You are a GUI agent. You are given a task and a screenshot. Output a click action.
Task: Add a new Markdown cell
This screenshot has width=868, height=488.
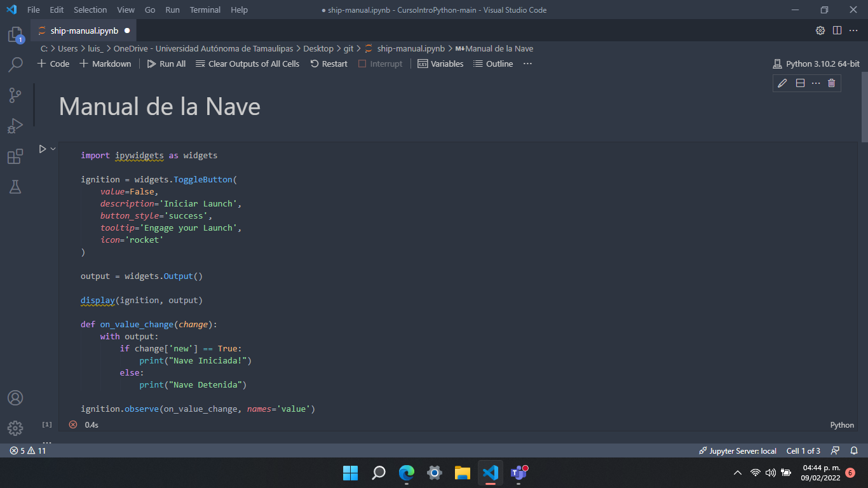pos(105,64)
